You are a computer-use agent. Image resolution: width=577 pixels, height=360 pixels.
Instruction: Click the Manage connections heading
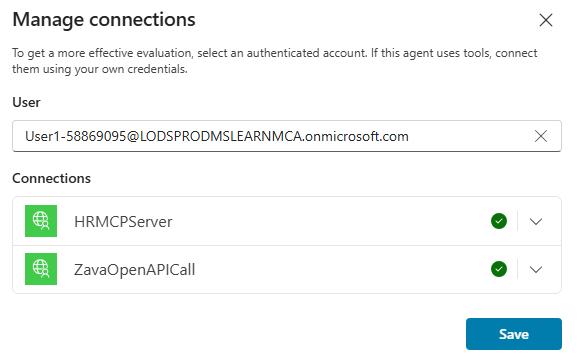(104, 20)
